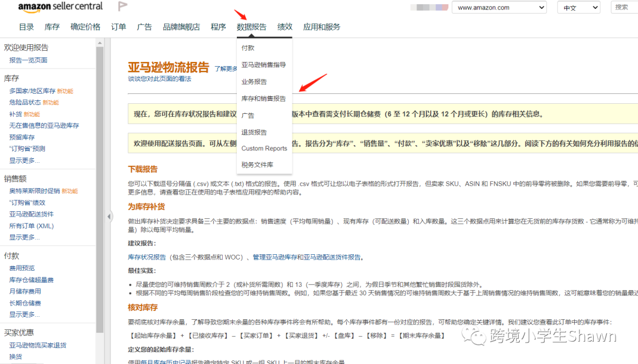Open the 应用和服务 menu
Screen dimensions: 638x364
click(321, 27)
